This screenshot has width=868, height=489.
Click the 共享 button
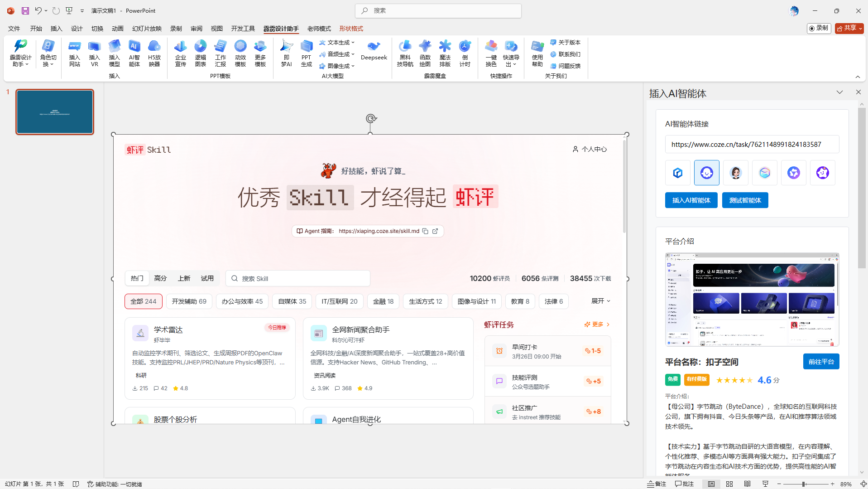click(x=849, y=28)
